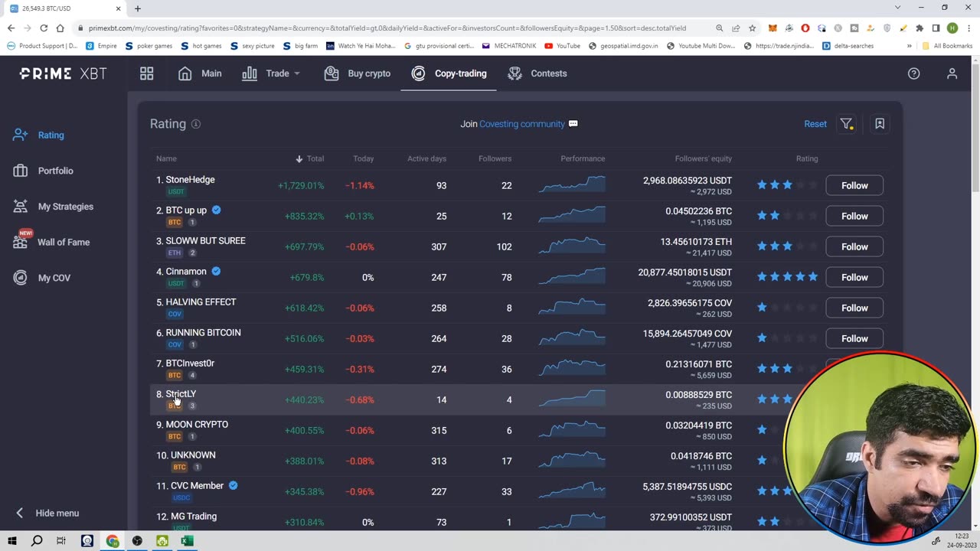The image size is (980, 551).
Task: Sort by the Today column header
Action: point(364,158)
